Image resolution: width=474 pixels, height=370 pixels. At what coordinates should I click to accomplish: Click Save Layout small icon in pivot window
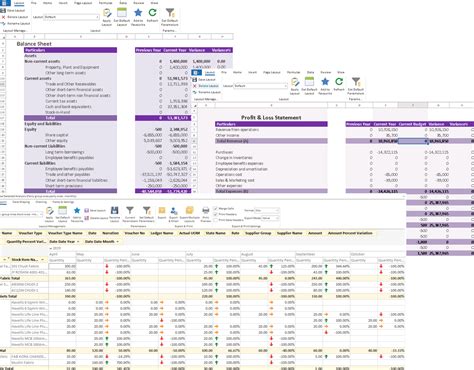coord(95,211)
